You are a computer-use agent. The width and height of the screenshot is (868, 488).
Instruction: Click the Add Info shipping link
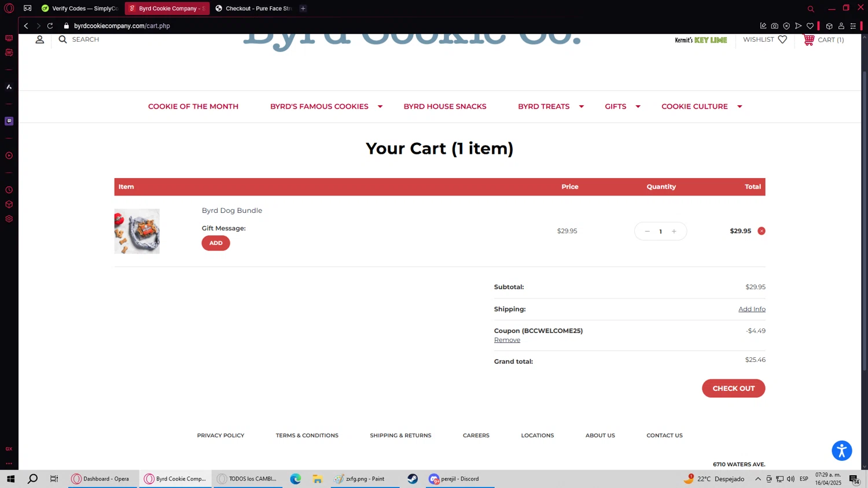[x=752, y=309]
